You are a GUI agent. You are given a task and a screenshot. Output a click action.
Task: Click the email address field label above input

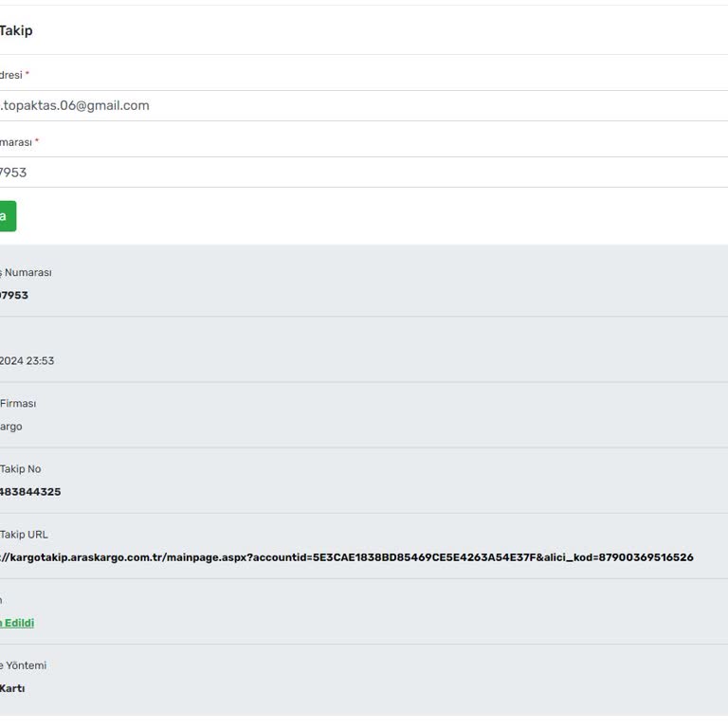10,75
